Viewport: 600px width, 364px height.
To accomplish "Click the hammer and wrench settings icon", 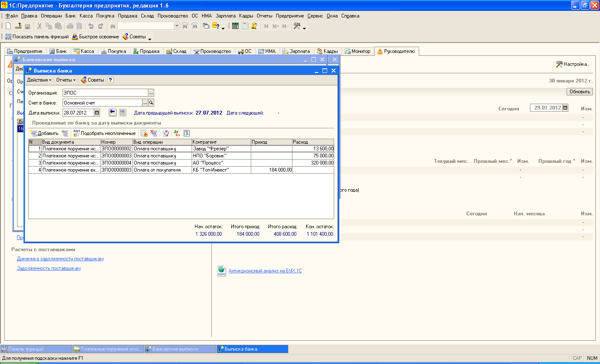I will [297, 26].
